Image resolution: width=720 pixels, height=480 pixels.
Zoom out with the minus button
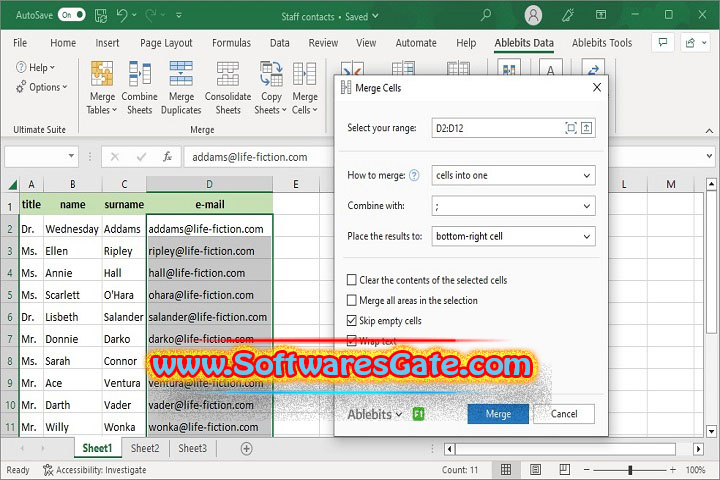point(586,469)
